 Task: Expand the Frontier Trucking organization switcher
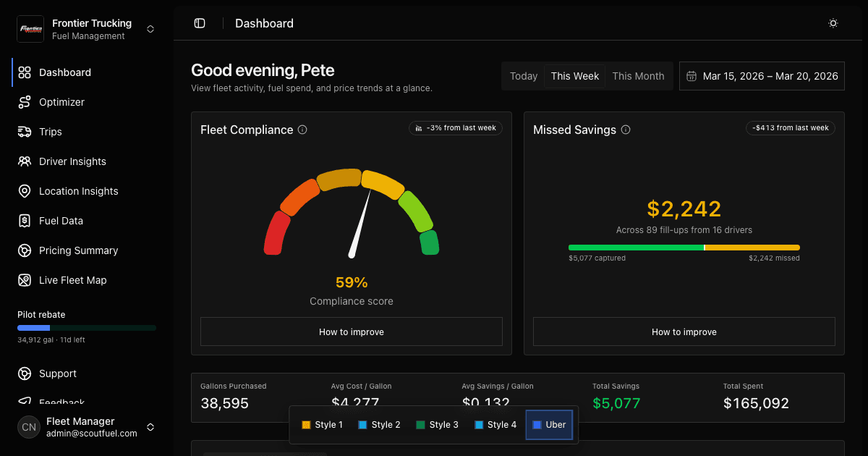pyautogui.click(x=150, y=29)
